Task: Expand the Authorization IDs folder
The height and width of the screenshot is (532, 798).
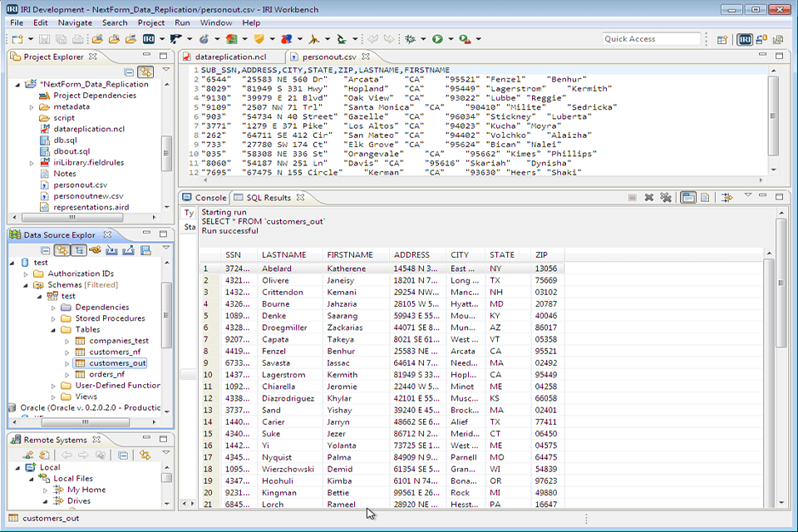Action: (26, 273)
